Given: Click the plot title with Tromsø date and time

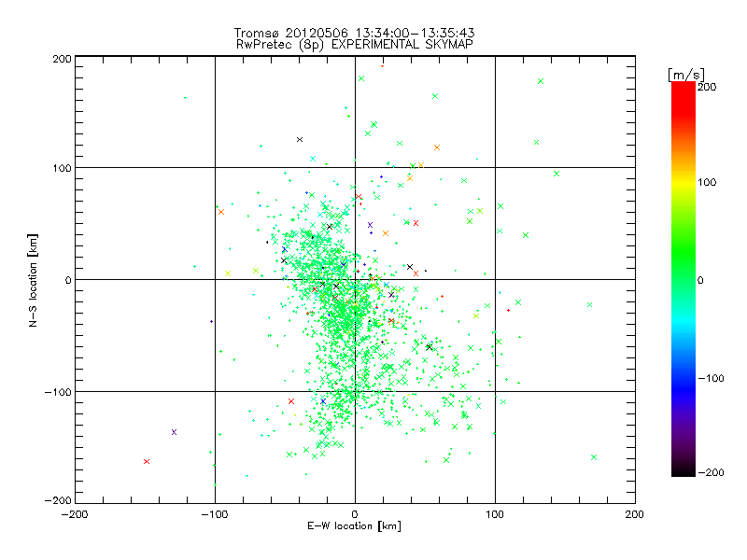Looking at the screenshot, I should pyautogui.click(x=354, y=33).
